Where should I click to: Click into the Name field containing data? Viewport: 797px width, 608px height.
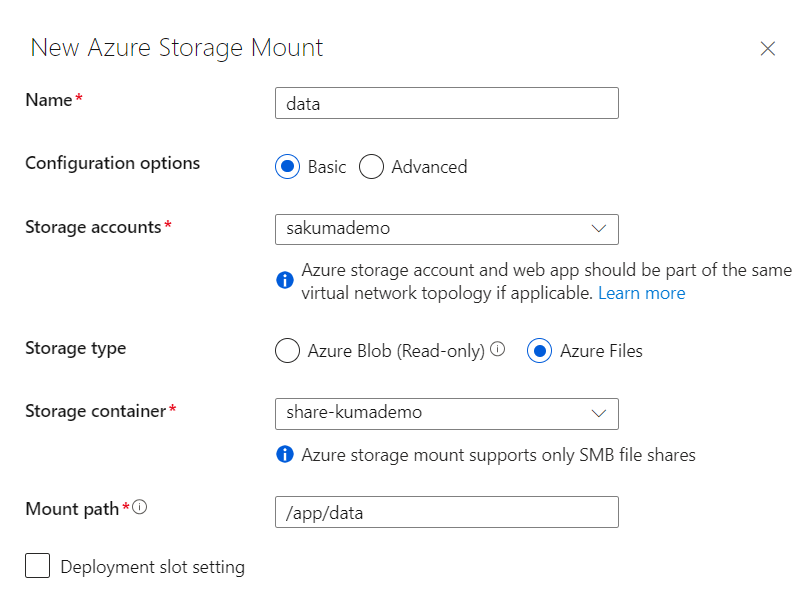(x=447, y=103)
